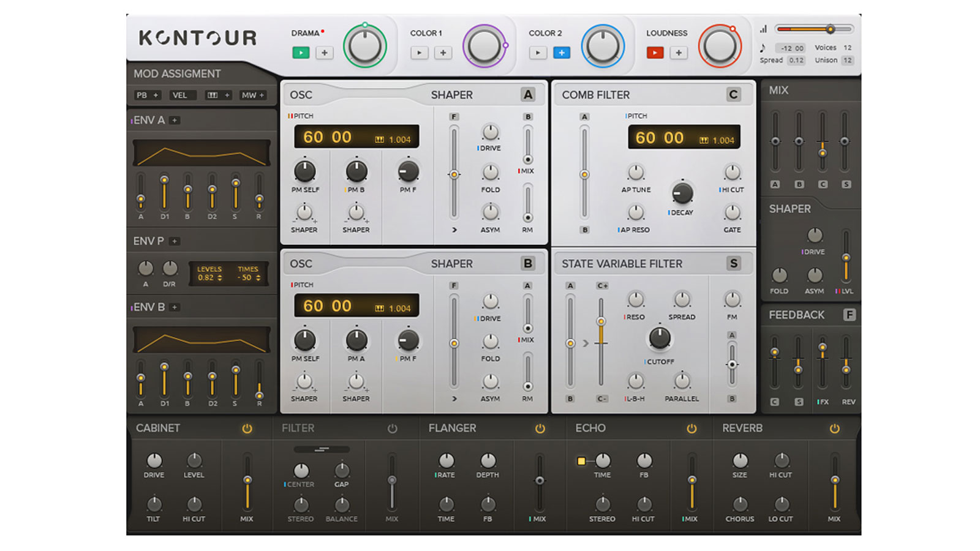Toggle the CABINET power button

point(247,429)
